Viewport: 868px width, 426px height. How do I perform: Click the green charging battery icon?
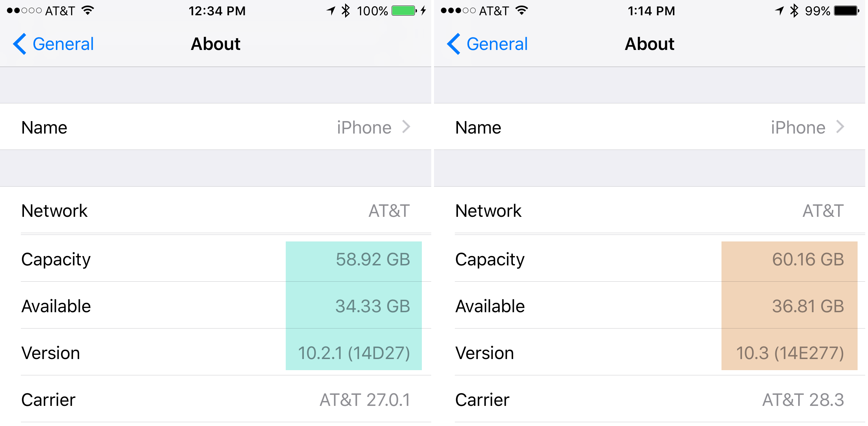404,11
